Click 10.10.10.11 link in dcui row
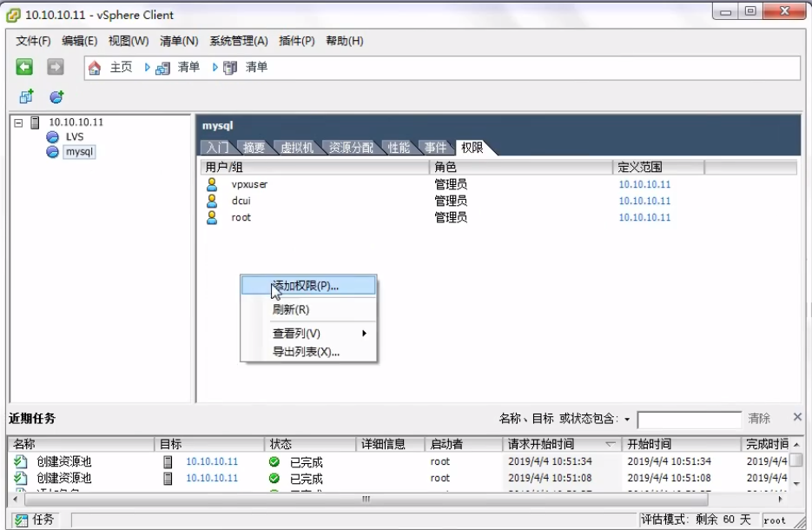The image size is (812, 530). [644, 201]
